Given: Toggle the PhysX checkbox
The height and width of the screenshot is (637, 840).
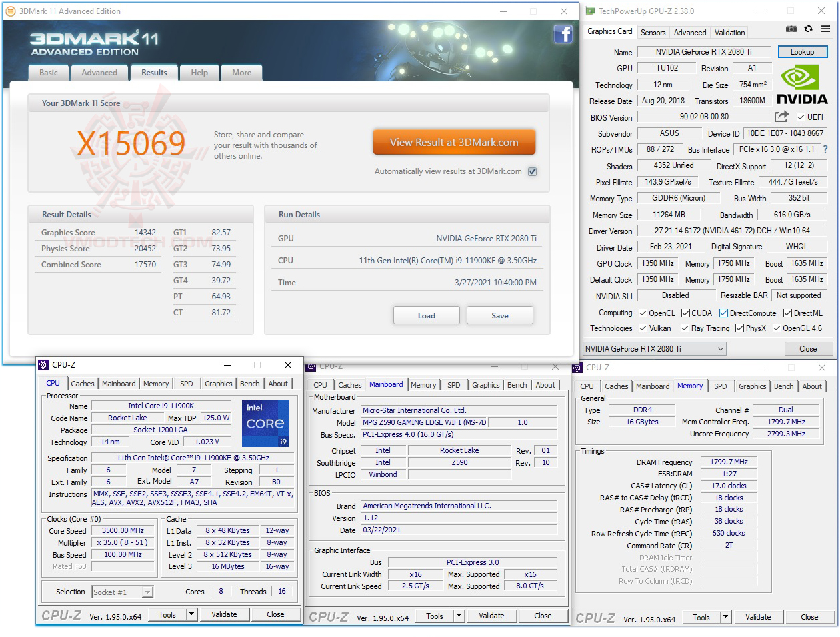Looking at the screenshot, I should click(x=739, y=328).
